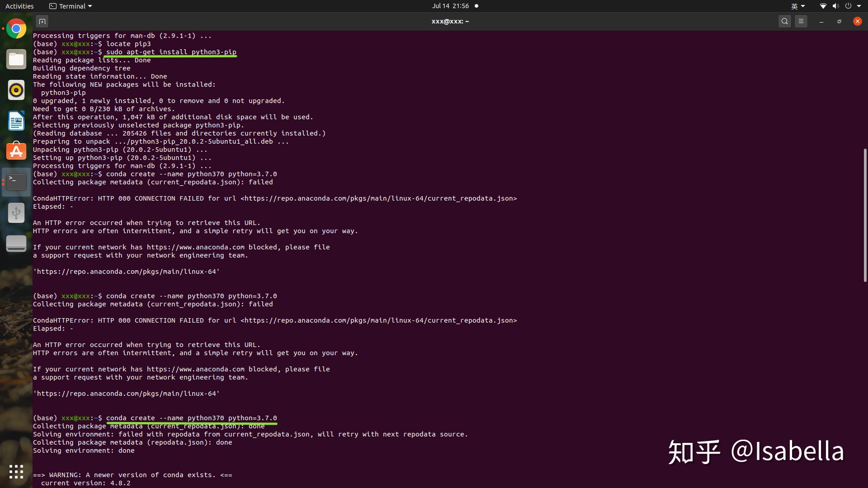Click the terminal search icon
This screenshot has height=488, width=868.
tap(785, 21)
